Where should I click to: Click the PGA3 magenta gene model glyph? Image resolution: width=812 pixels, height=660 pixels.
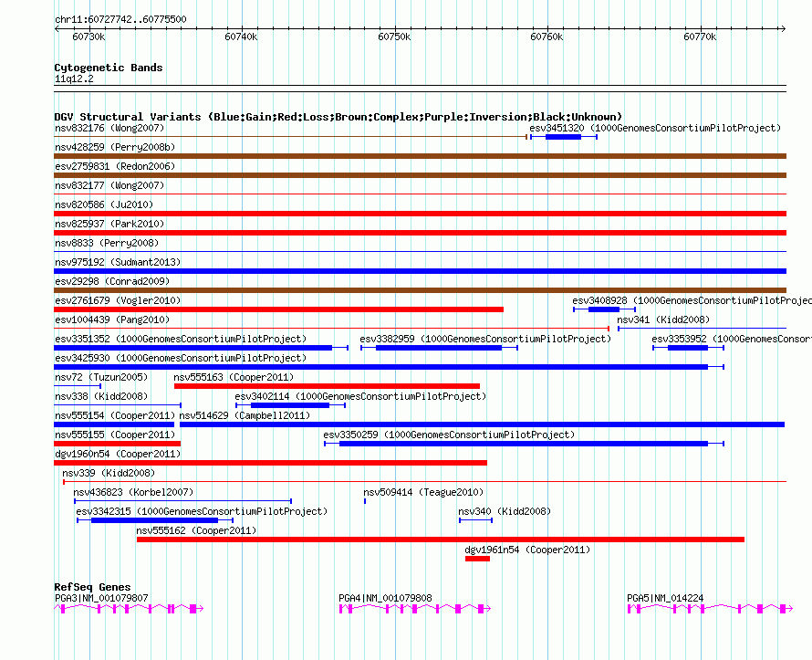coord(129,609)
